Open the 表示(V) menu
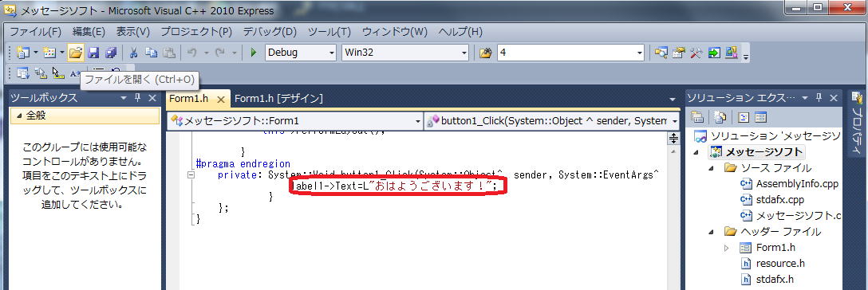868x290 pixels. pyautogui.click(x=132, y=32)
